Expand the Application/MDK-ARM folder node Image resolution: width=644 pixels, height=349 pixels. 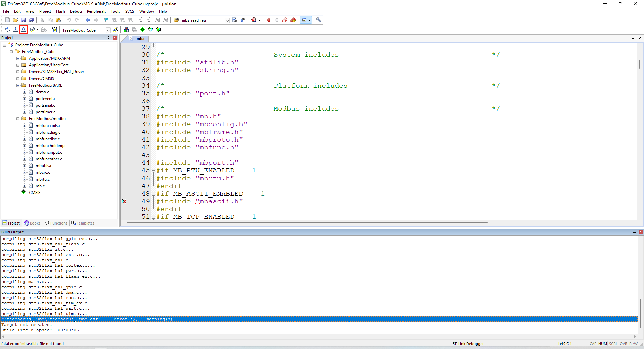point(18,58)
